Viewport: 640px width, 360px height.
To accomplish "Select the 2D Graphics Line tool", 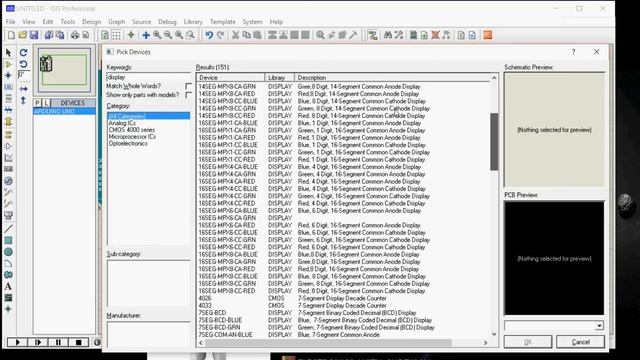I will (8, 229).
